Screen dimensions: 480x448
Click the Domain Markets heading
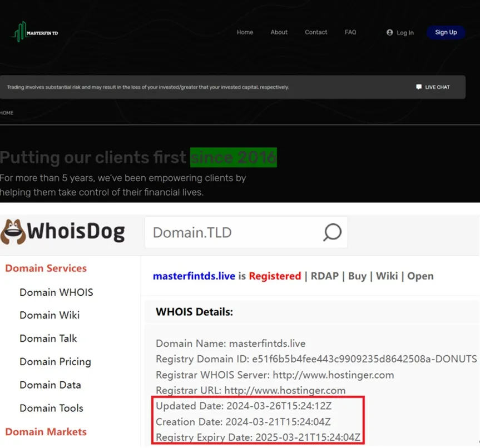coord(46,432)
